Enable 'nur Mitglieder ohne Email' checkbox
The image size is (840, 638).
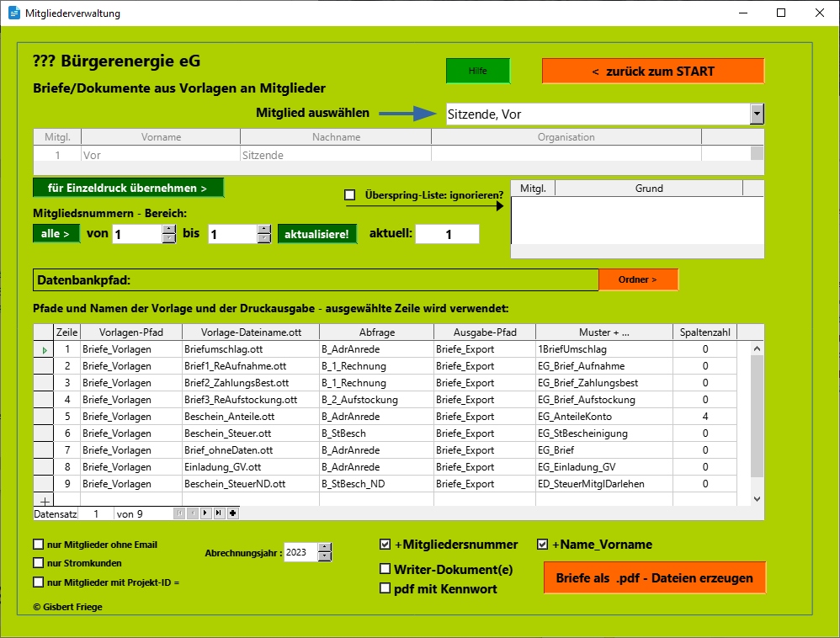coord(38,545)
